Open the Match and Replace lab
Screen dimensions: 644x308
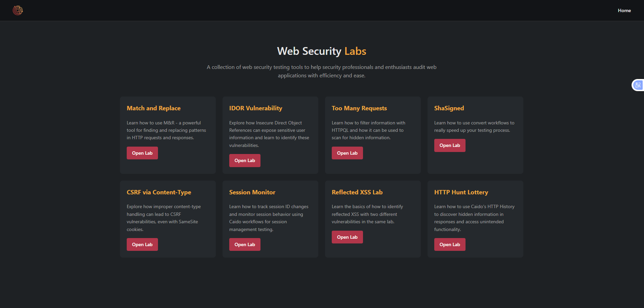click(142, 153)
